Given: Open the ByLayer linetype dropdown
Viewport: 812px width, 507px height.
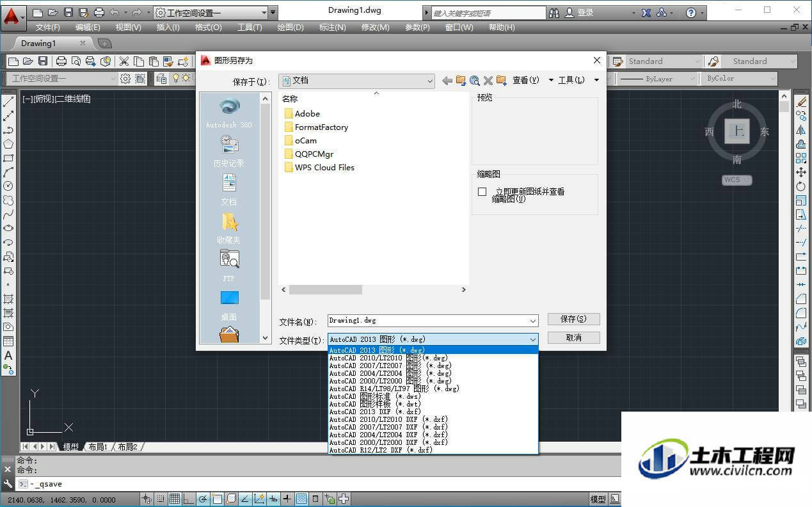Looking at the screenshot, I should 658,78.
